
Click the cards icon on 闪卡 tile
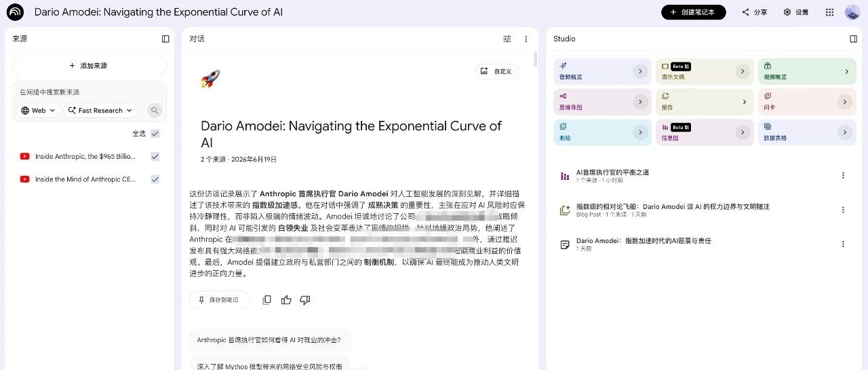[x=767, y=96]
